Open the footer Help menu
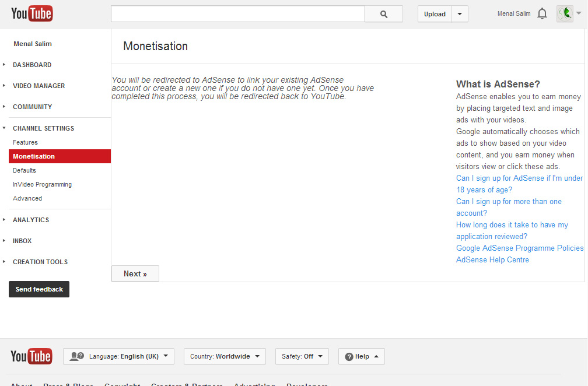 [x=362, y=356]
